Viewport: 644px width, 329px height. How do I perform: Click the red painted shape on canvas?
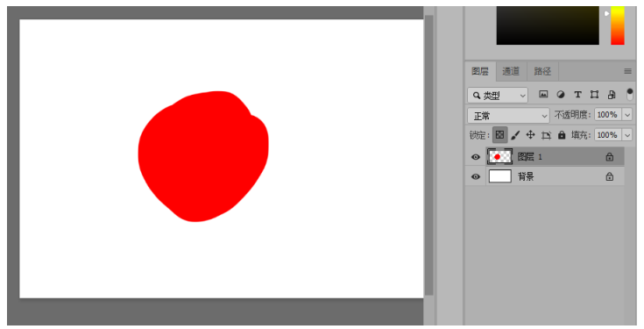point(203,156)
